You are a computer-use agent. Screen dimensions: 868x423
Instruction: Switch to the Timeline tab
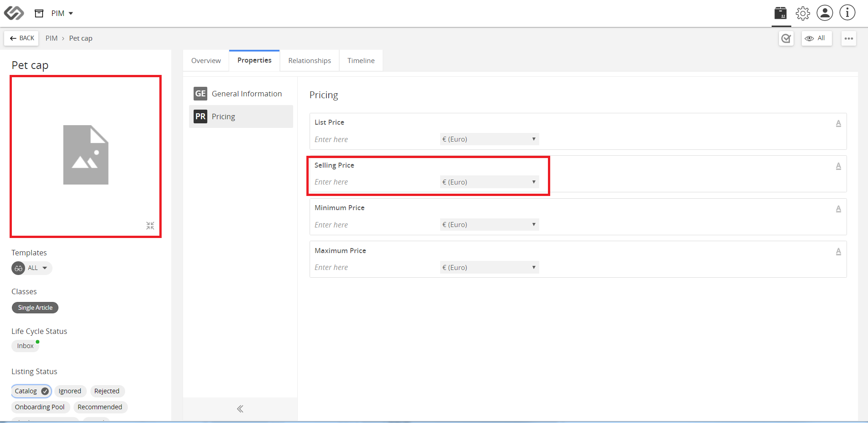tap(361, 61)
